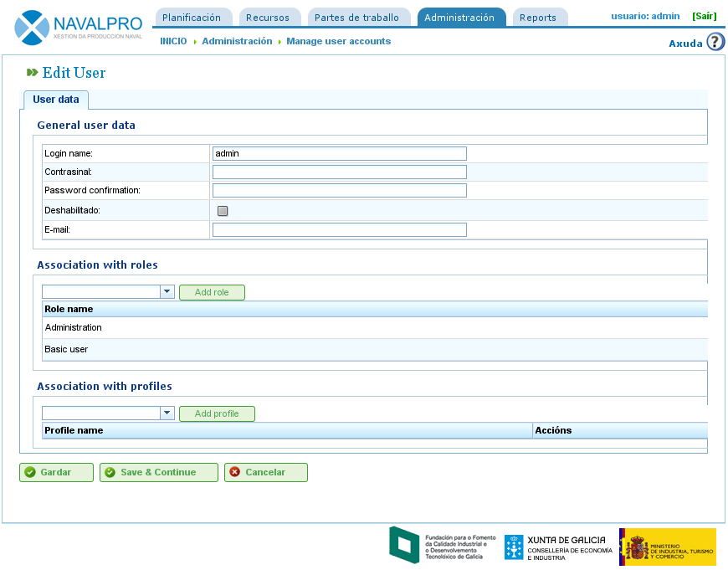Switch to the Recursos tab
The image size is (728, 570).
[268, 18]
